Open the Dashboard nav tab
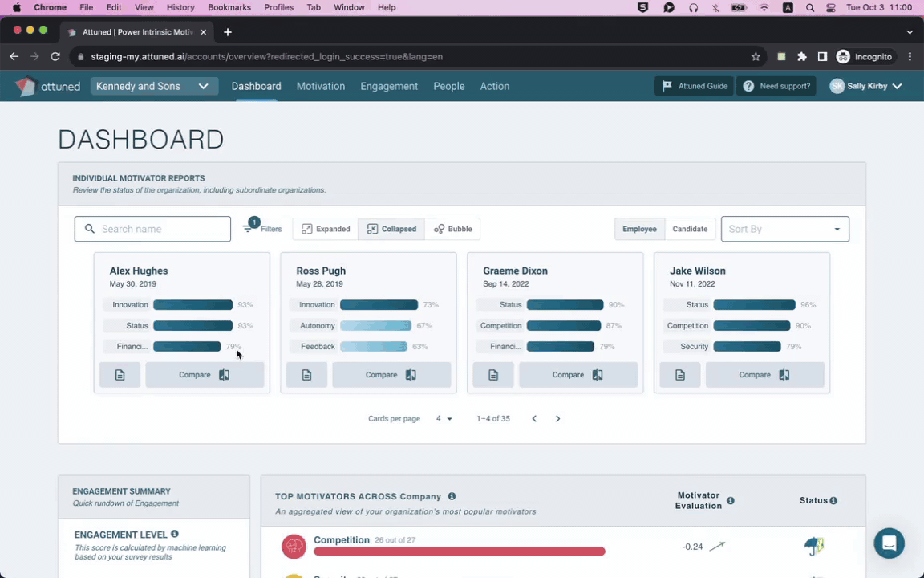This screenshot has height=578, width=924. 257,86
